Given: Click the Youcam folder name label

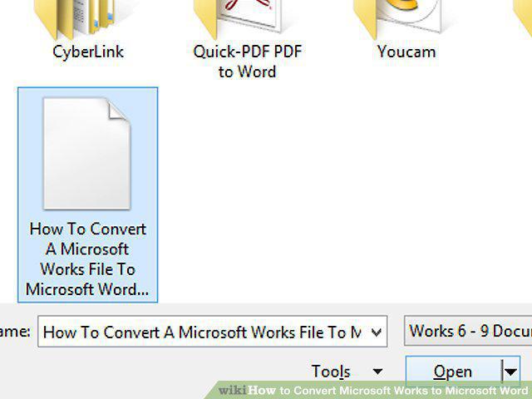Looking at the screenshot, I should click(406, 52).
